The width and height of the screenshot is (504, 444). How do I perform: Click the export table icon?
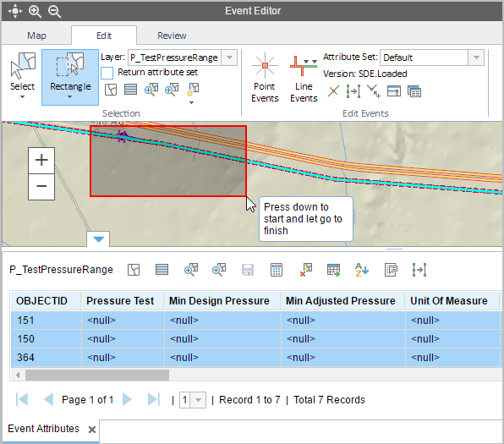coord(334,270)
